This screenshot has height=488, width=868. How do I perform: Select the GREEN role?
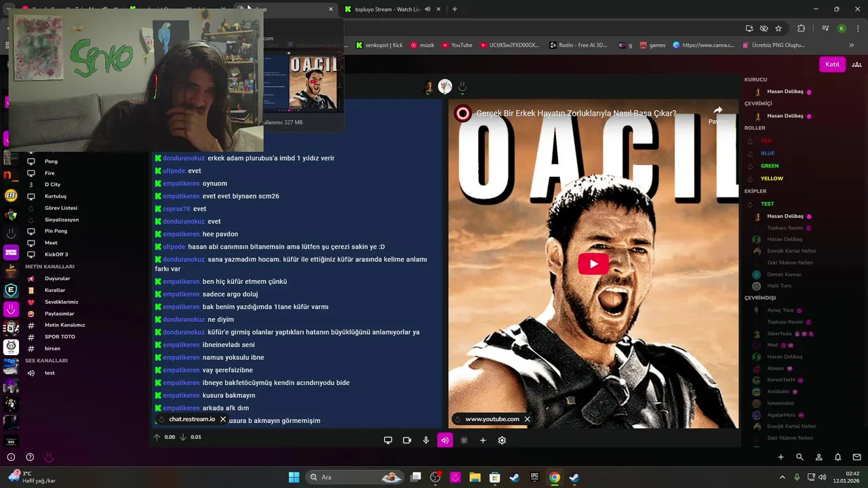769,166
